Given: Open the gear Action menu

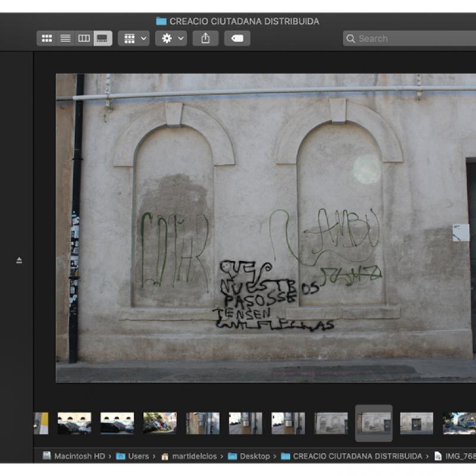Looking at the screenshot, I should click(x=171, y=39).
